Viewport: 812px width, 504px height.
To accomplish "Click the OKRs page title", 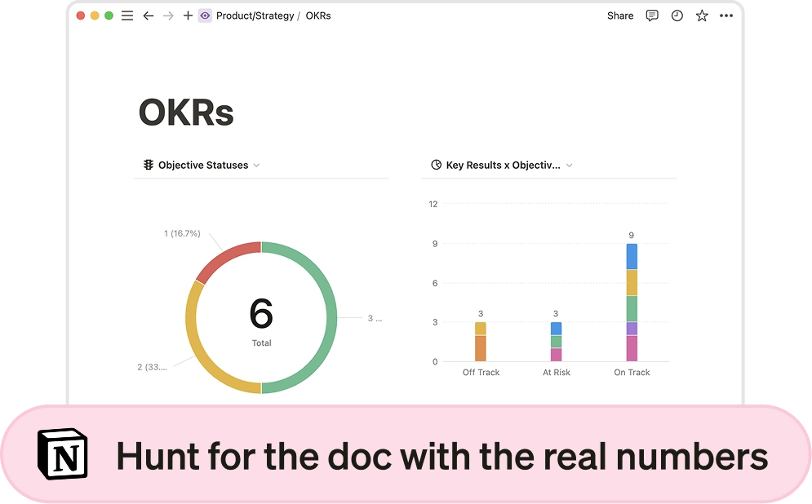I will coord(186,113).
